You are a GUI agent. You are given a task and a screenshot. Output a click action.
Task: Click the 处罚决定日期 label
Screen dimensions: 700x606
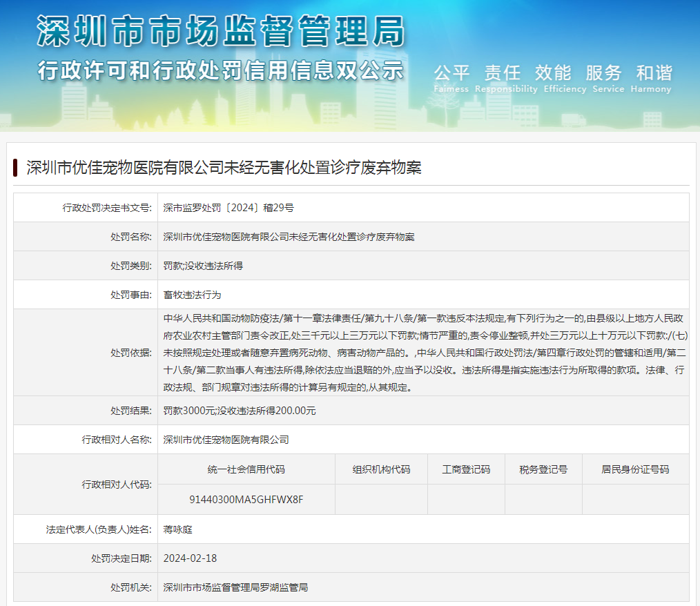[x=121, y=558]
